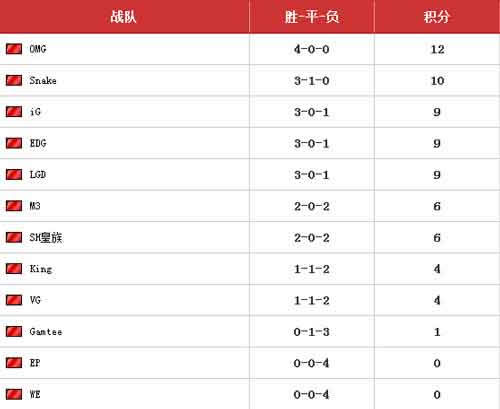Click the flag icon beside EDG

(14, 143)
